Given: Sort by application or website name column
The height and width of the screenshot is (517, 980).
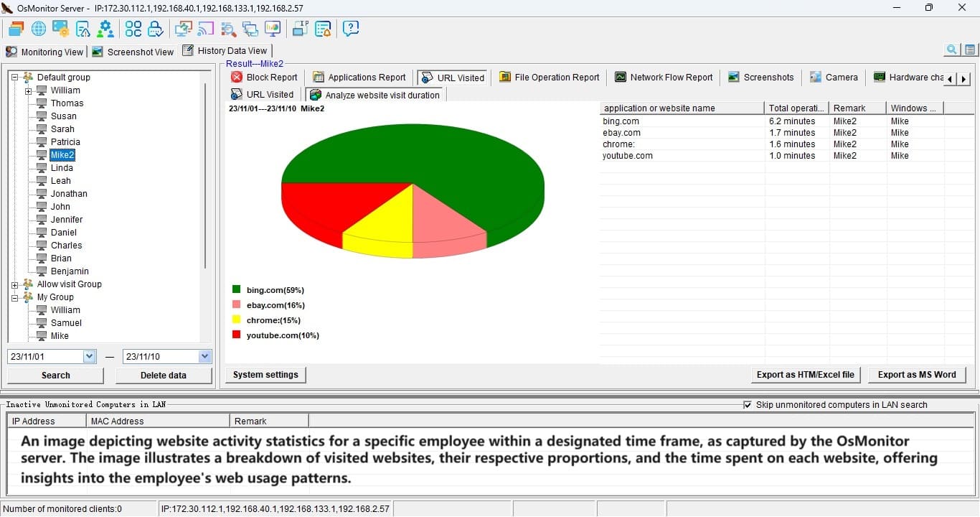Looking at the screenshot, I should [x=682, y=108].
